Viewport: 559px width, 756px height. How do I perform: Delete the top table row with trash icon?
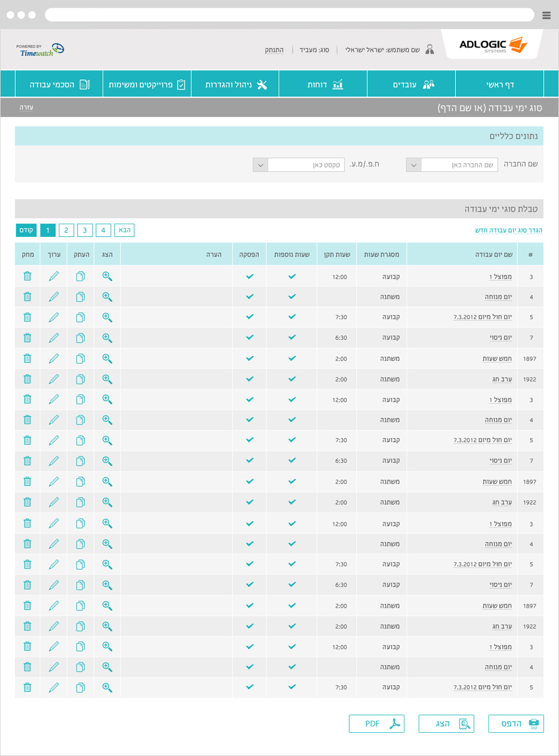(x=27, y=276)
